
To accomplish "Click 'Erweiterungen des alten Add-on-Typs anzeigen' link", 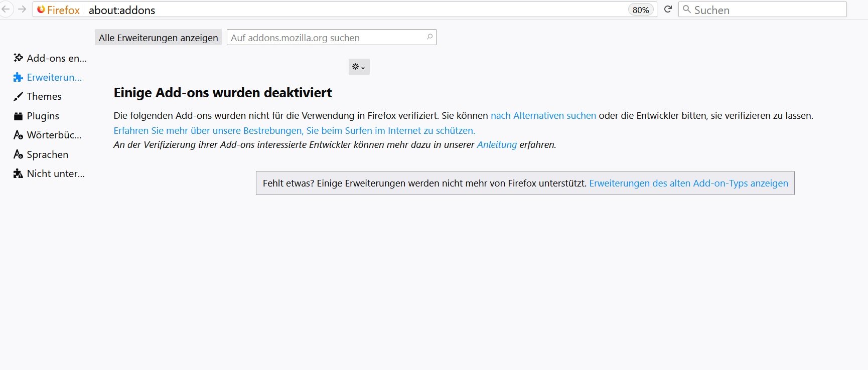I will (688, 183).
